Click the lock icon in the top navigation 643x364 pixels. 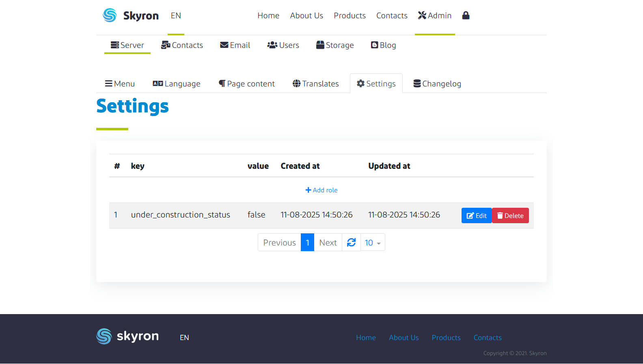466,15
